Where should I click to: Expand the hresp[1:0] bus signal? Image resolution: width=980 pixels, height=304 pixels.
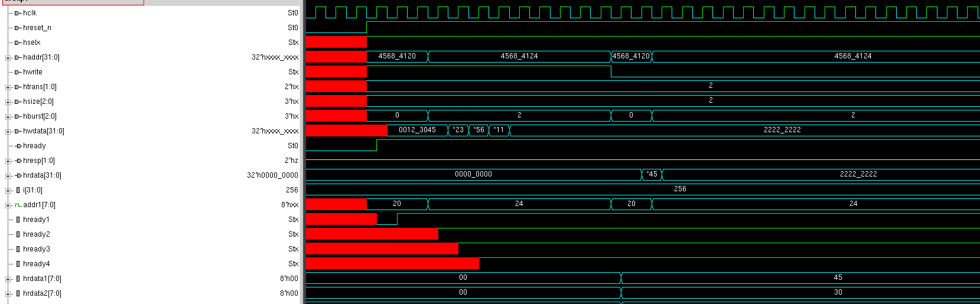point(8,161)
